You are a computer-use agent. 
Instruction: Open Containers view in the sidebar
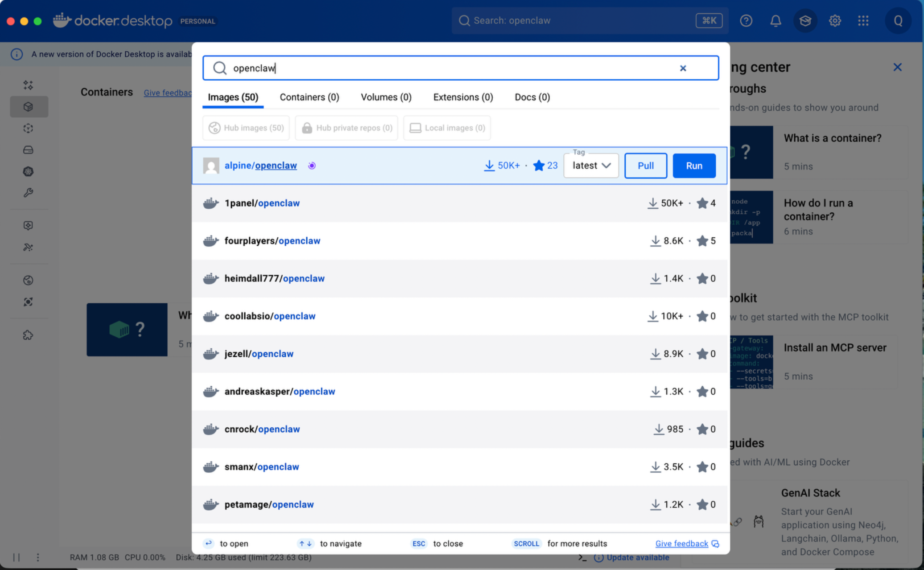(x=29, y=107)
